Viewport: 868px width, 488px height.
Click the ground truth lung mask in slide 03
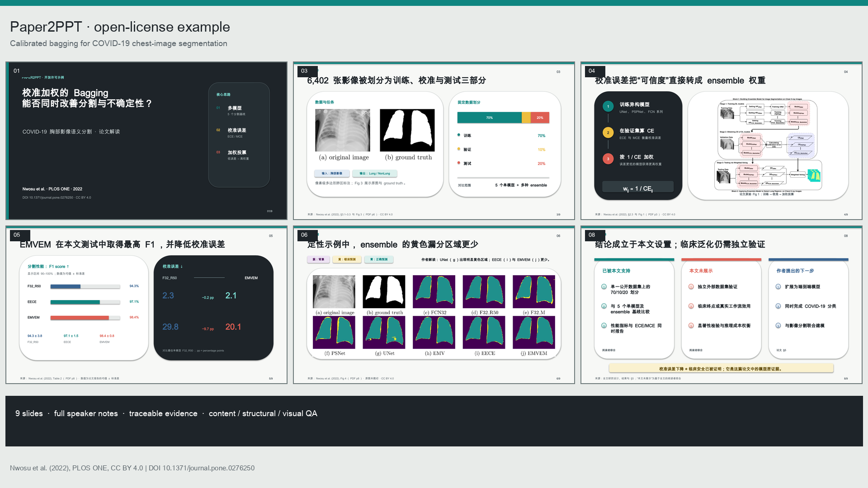coord(407,130)
